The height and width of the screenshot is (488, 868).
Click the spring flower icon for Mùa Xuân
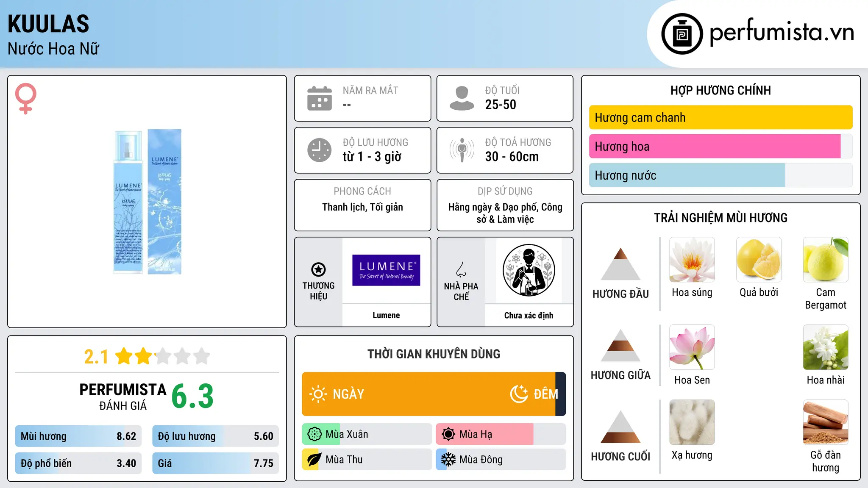coord(314,434)
